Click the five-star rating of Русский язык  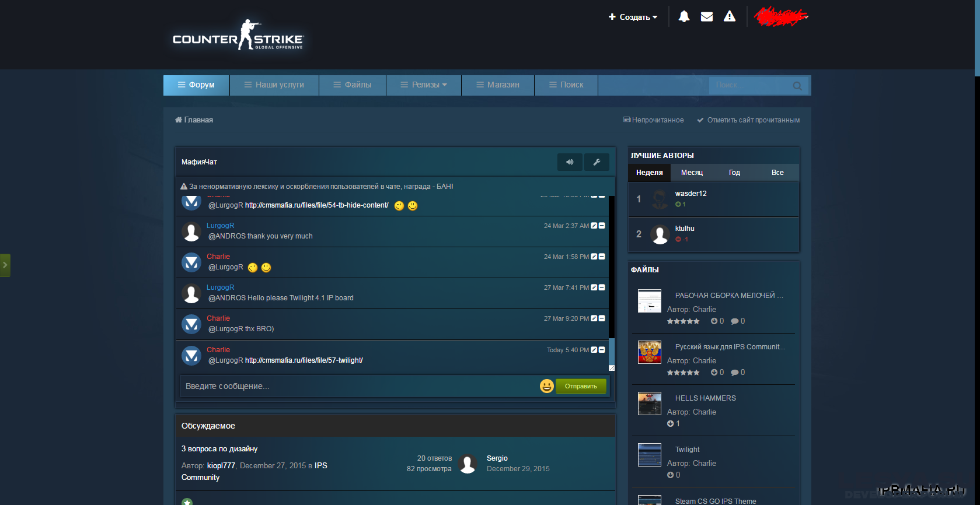tap(683, 373)
